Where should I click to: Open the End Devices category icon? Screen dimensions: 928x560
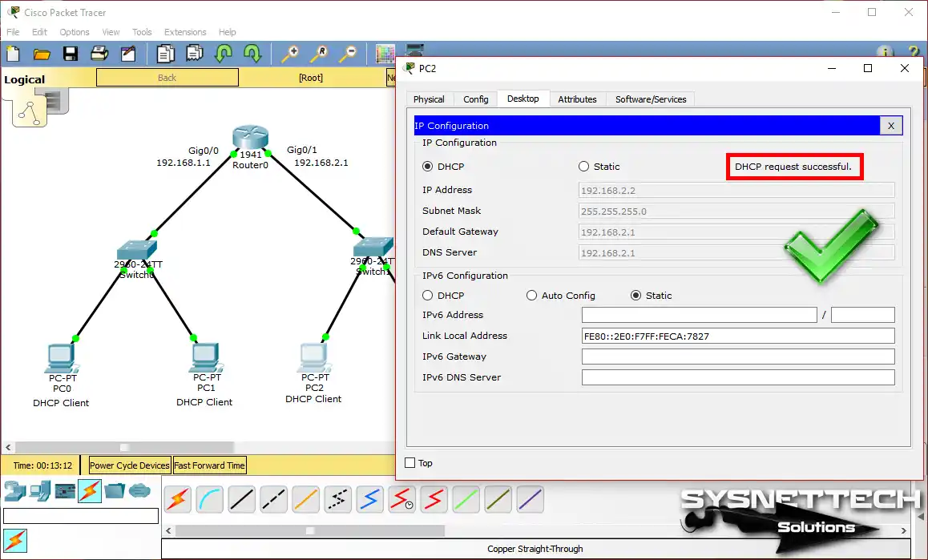click(x=40, y=492)
